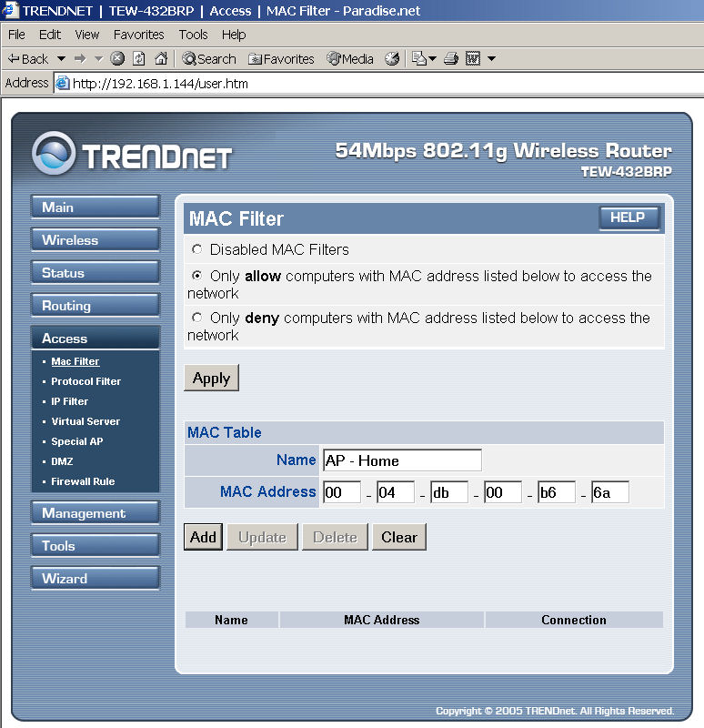Select Only deny computers radio button

click(x=196, y=318)
